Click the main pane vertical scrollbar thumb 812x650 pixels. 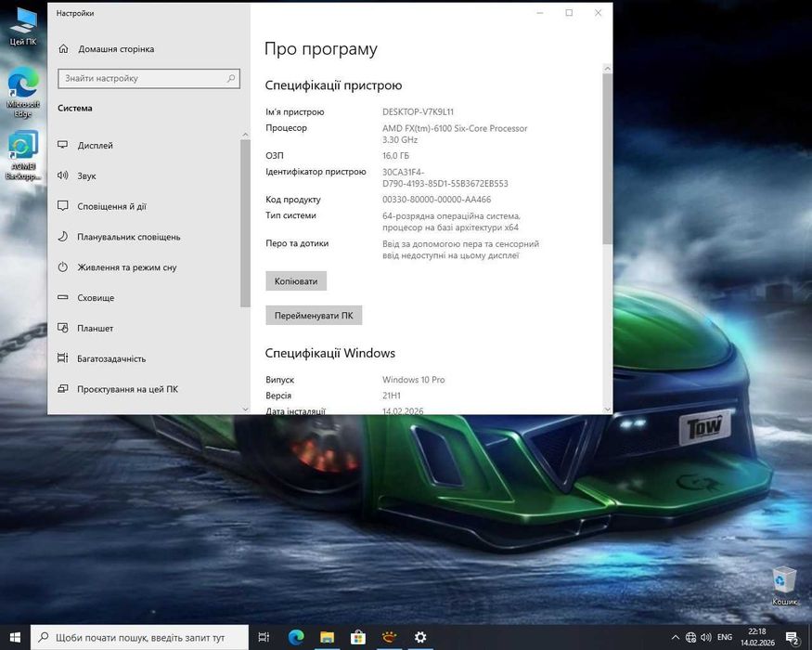(608, 159)
